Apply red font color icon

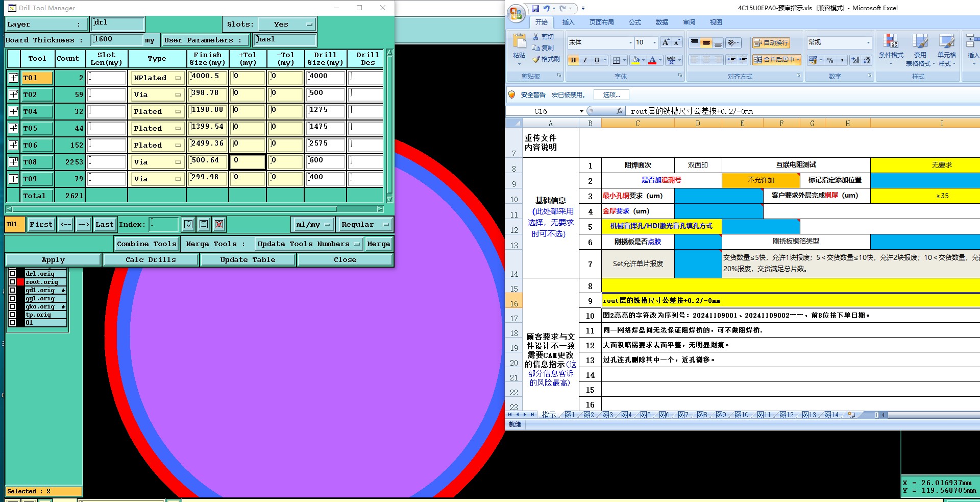(652, 60)
